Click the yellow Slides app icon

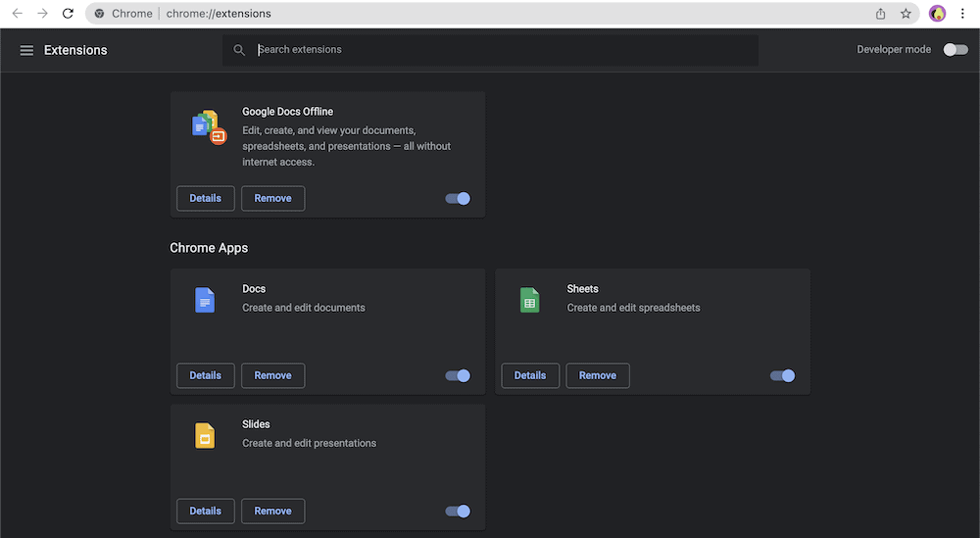[205, 435]
